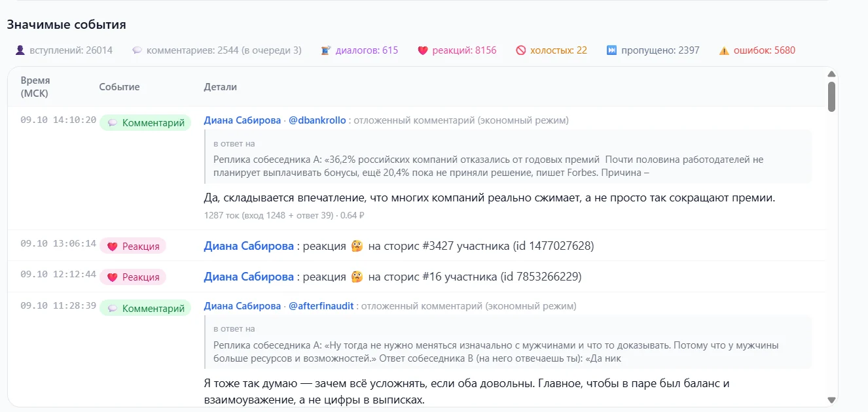Filter by диалогов: 615 counter
The height and width of the screenshot is (412, 868).
[x=359, y=50]
